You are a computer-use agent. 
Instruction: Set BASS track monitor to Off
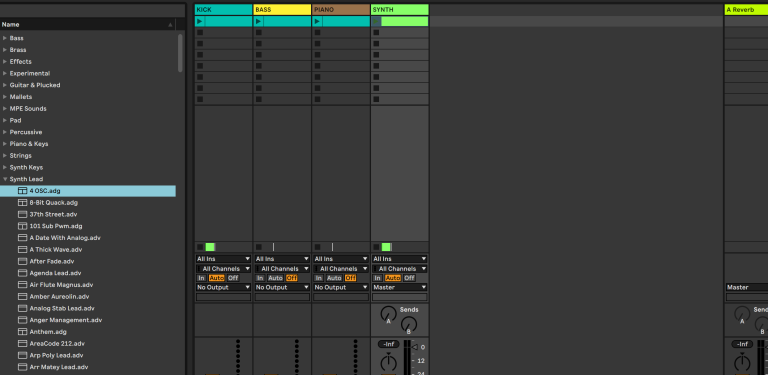[291, 278]
